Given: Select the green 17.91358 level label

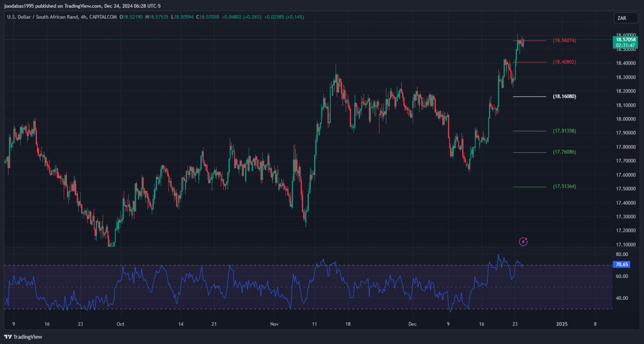Looking at the screenshot, I should pyautogui.click(x=564, y=131).
